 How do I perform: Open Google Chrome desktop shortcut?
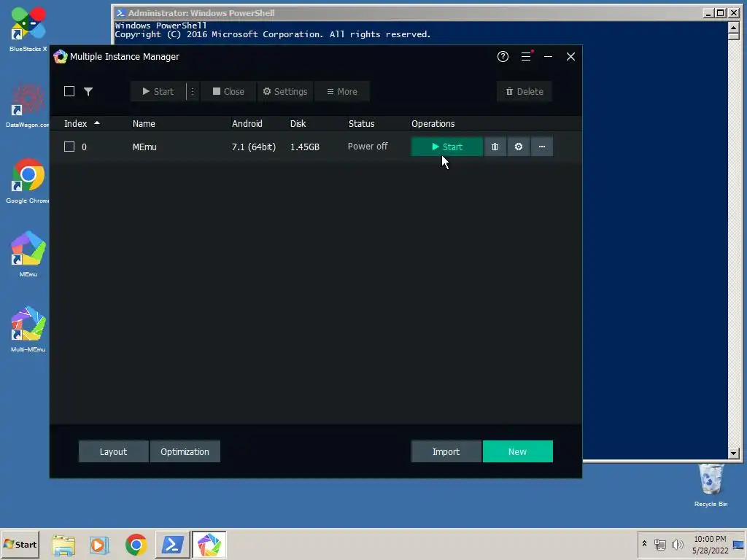tap(28, 181)
